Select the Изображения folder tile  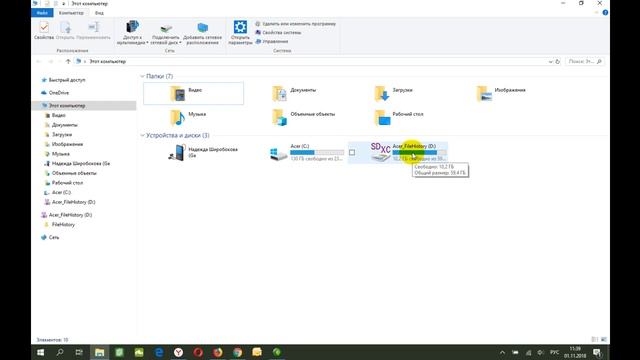coord(500,93)
